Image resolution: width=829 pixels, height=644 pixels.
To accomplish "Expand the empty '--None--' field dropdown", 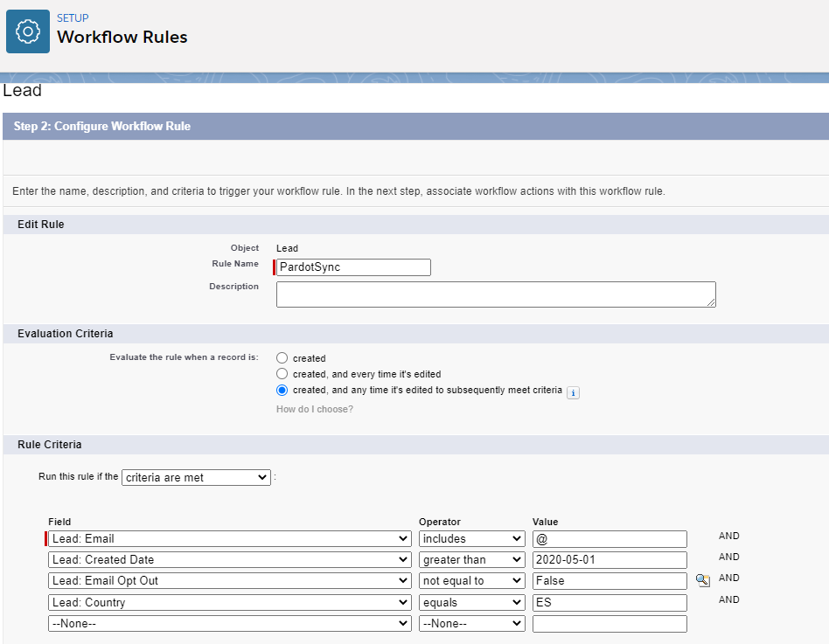I will click(x=230, y=624).
